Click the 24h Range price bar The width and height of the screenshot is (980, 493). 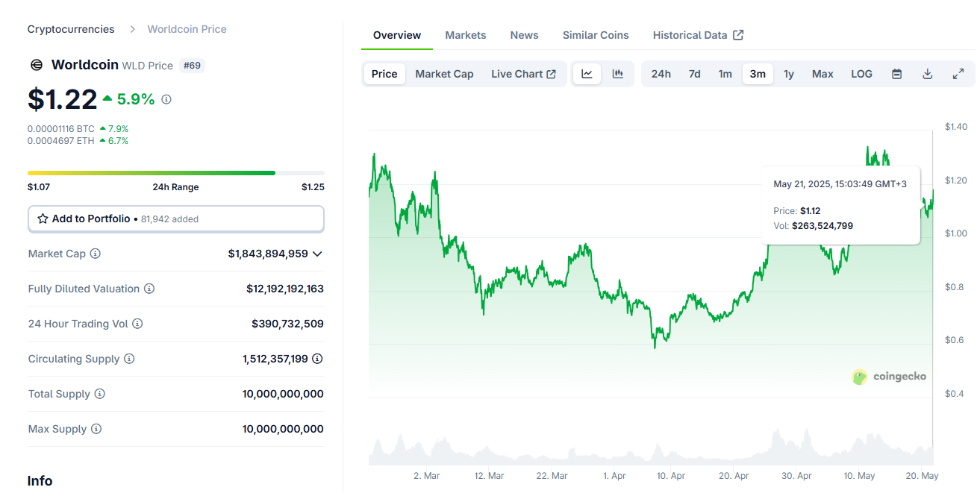pyautogui.click(x=176, y=173)
